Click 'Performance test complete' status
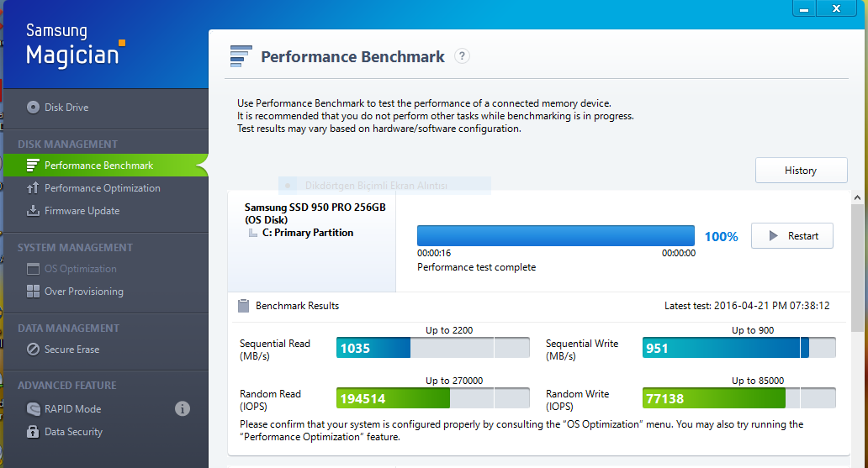 [x=476, y=267]
